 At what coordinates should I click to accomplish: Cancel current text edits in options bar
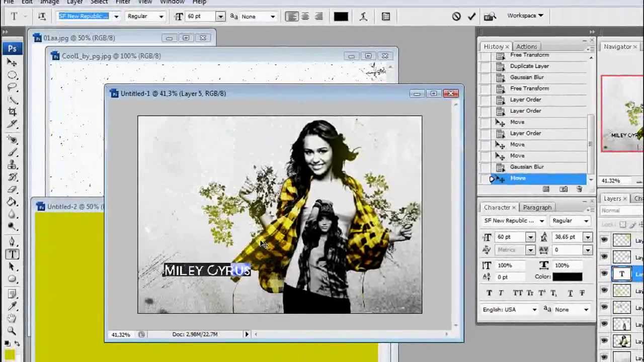(x=456, y=16)
